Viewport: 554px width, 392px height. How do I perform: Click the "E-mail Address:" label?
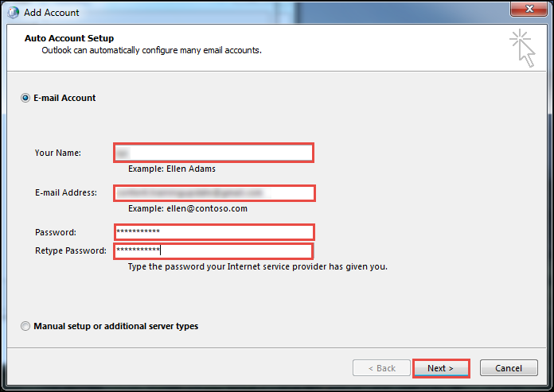pyautogui.click(x=66, y=192)
